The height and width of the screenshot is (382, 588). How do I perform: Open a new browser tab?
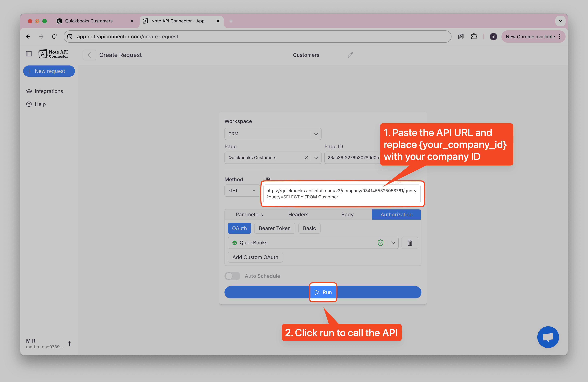coord(231,21)
